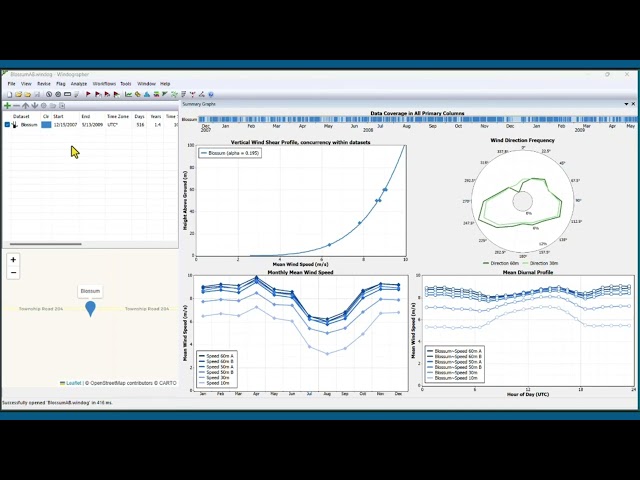Click the blue mountain-shaped toolbar icon
640x480 pixels.
[147, 94]
